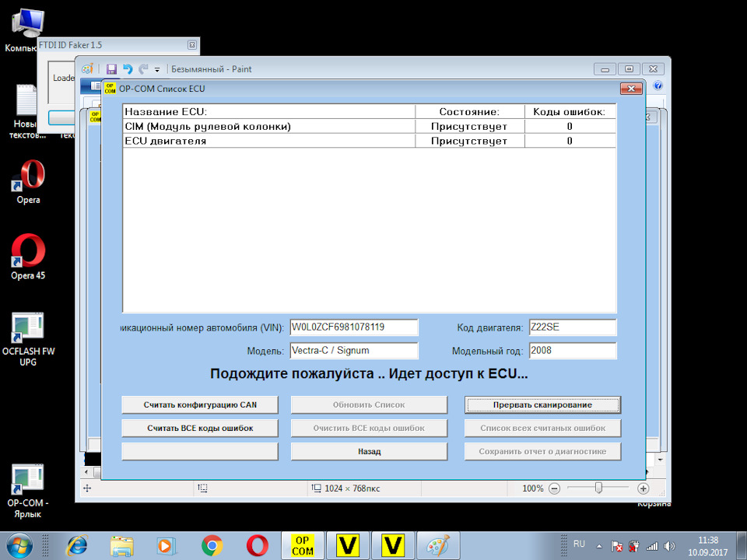Click the Paint help question mark icon
747x560 pixels.
[658, 86]
